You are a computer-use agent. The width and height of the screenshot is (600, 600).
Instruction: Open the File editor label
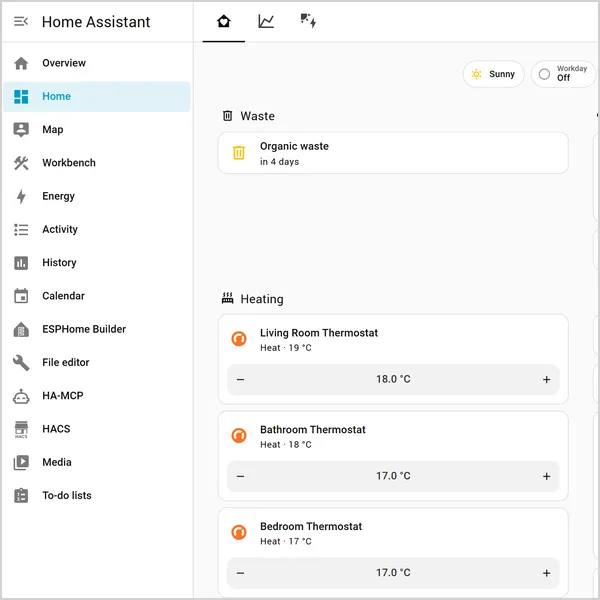pyautogui.click(x=66, y=362)
